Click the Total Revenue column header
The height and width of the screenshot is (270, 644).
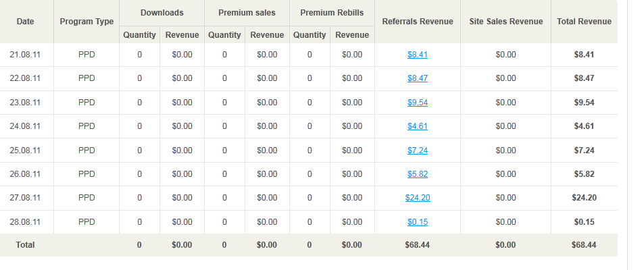coord(584,22)
